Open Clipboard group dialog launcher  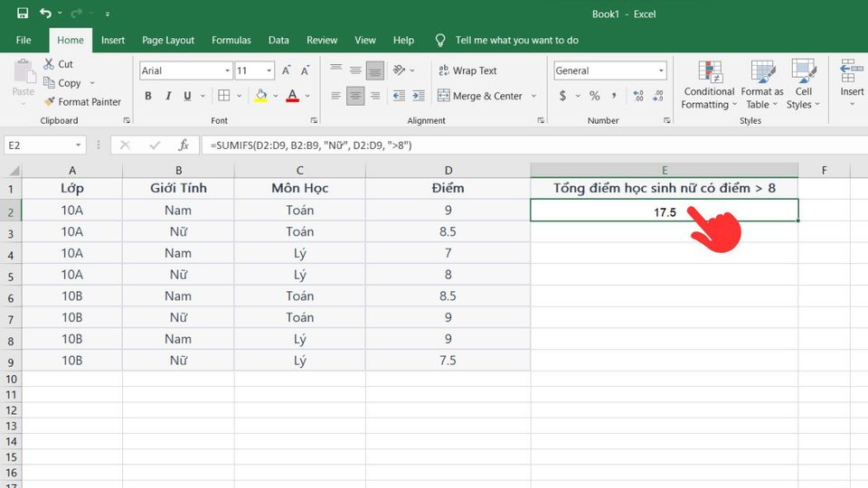(127, 120)
